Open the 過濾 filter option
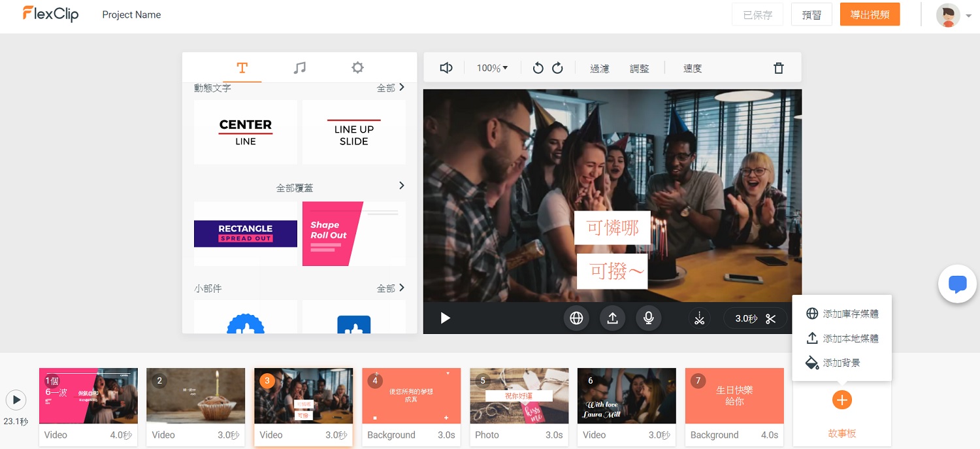The image size is (980, 449). click(x=600, y=68)
